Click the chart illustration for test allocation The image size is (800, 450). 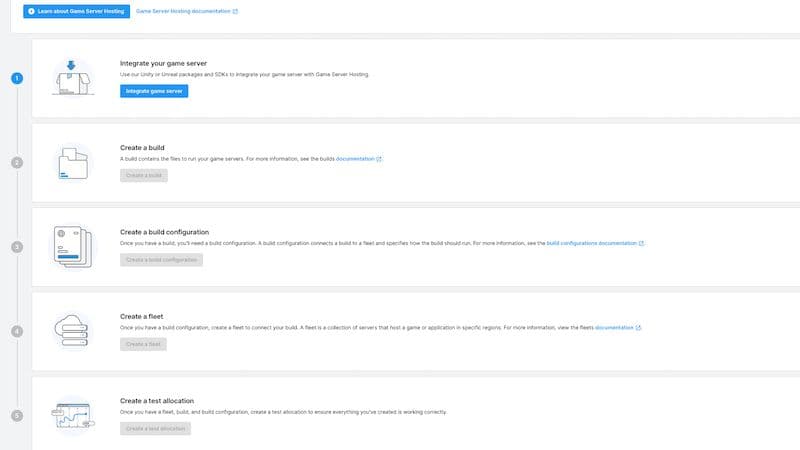(x=73, y=416)
